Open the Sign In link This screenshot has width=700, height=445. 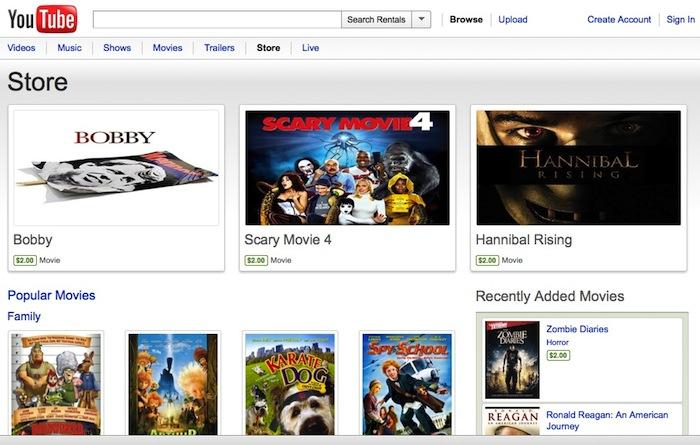pyautogui.click(x=680, y=20)
